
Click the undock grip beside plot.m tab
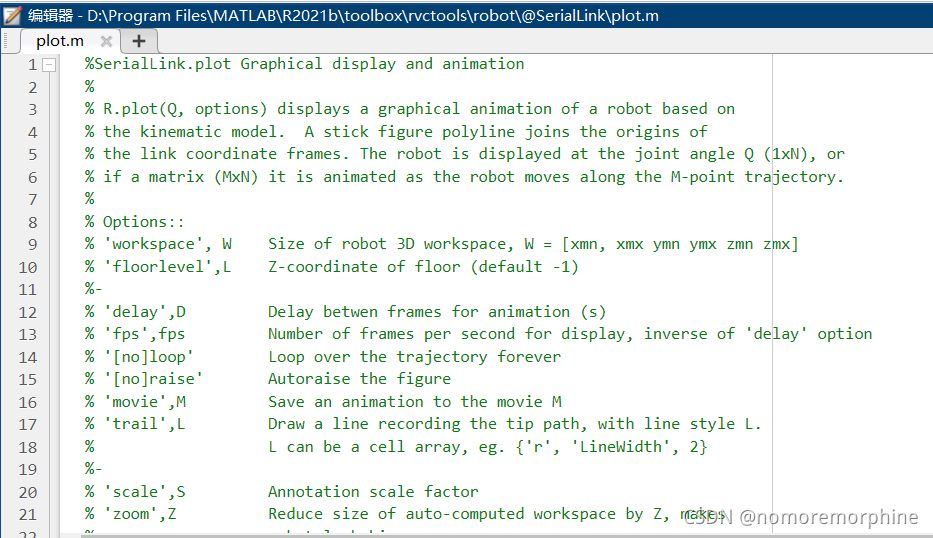click(5, 41)
